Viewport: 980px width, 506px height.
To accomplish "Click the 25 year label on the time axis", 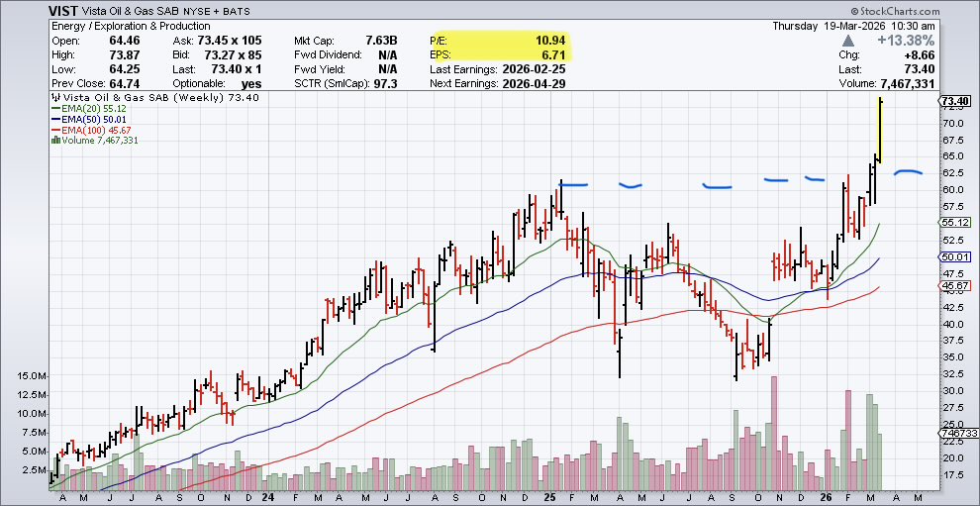I will pos(550,498).
